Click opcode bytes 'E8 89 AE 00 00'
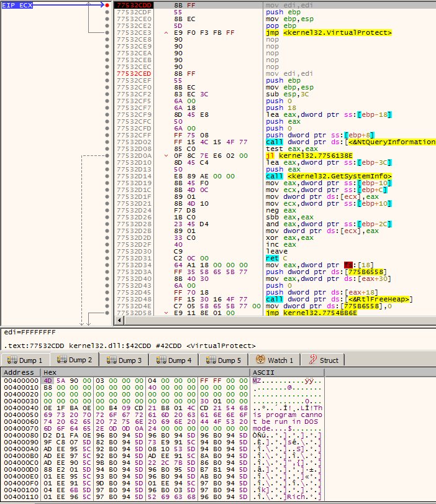The width and height of the screenshot is (436, 504). [x=204, y=176]
